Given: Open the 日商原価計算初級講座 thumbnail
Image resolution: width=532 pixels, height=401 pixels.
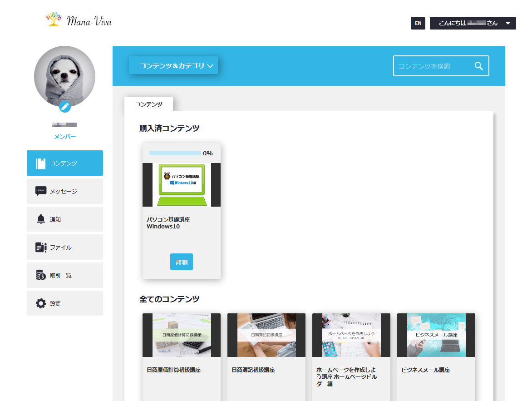Looking at the screenshot, I should pos(182,335).
